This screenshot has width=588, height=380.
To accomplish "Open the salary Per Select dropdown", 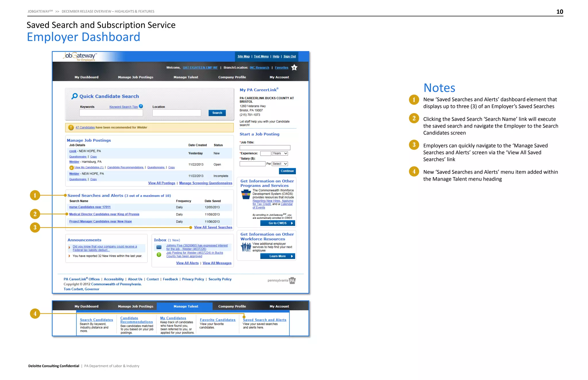I will coord(280,164).
